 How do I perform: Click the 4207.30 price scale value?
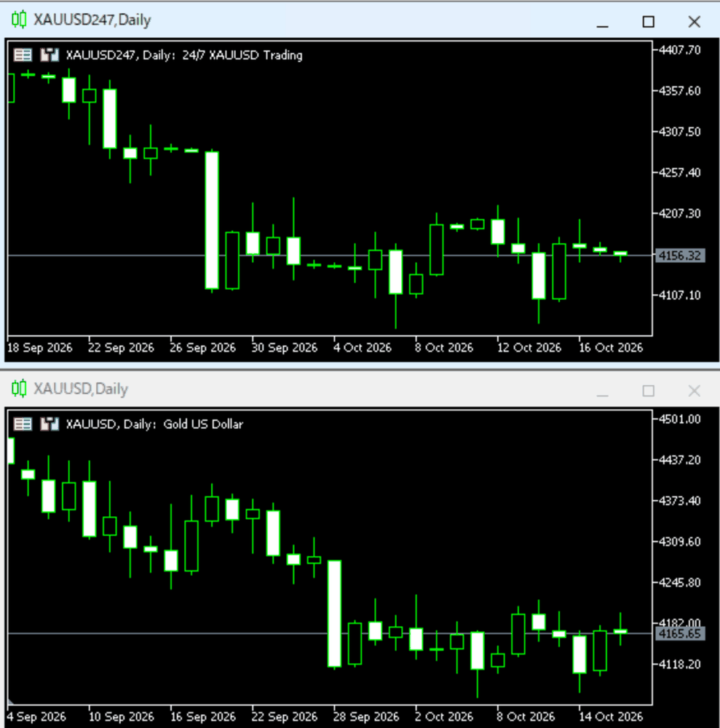680,213
